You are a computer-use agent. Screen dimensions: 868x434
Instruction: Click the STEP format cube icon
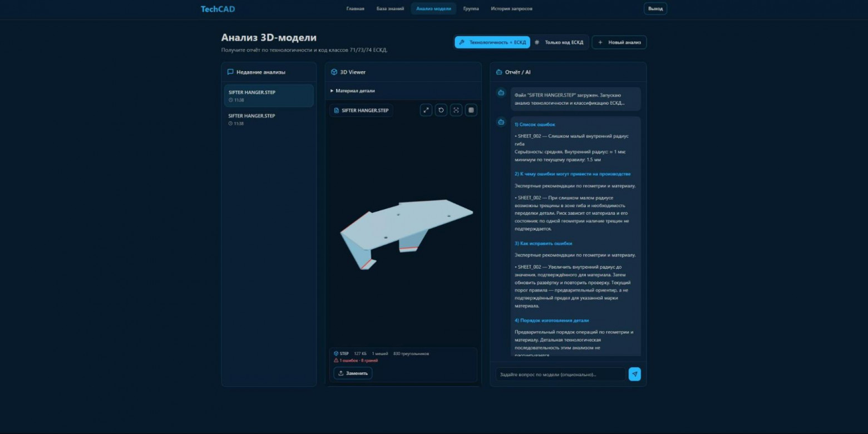pyautogui.click(x=336, y=353)
